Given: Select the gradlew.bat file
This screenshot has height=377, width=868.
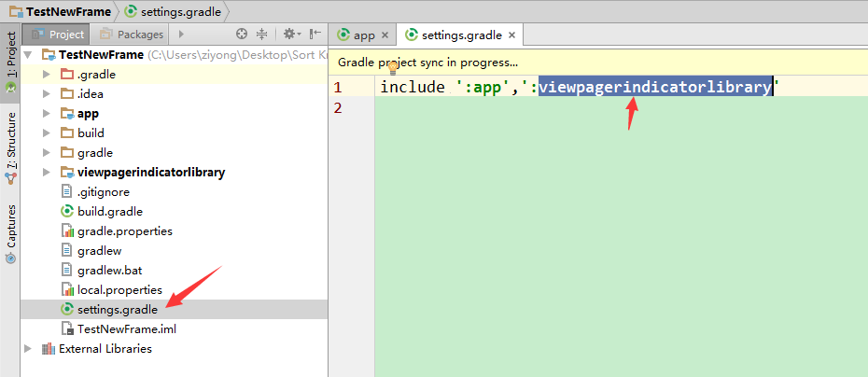Looking at the screenshot, I should pos(175,271).
